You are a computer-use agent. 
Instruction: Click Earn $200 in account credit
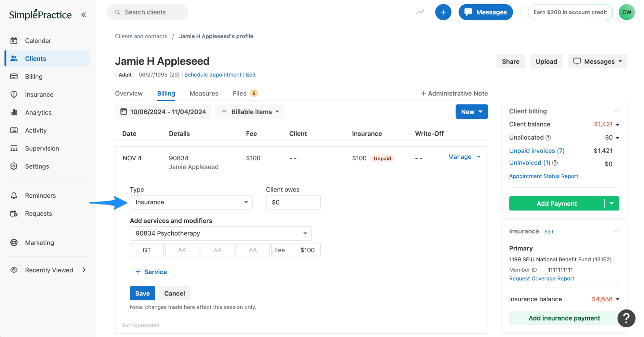coord(570,12)
